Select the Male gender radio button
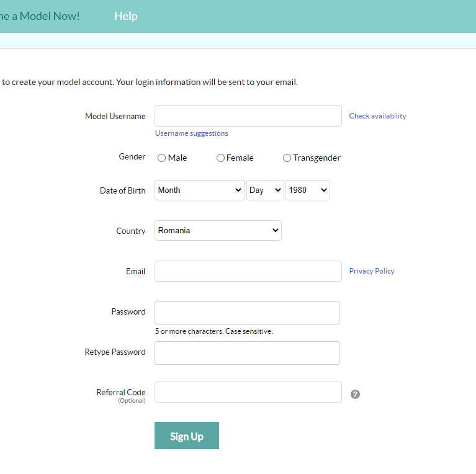The image size is (476, 474). tap(162, 158)
